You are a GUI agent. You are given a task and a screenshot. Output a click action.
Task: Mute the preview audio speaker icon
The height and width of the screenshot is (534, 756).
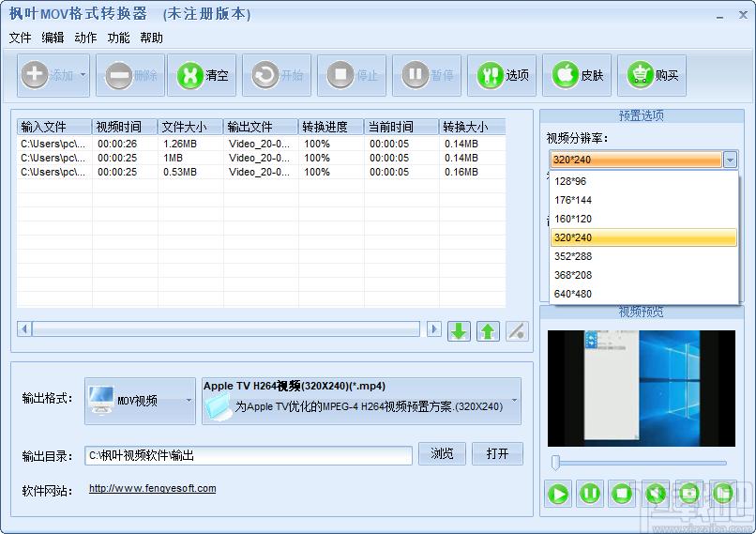click(x=655, y=494)
